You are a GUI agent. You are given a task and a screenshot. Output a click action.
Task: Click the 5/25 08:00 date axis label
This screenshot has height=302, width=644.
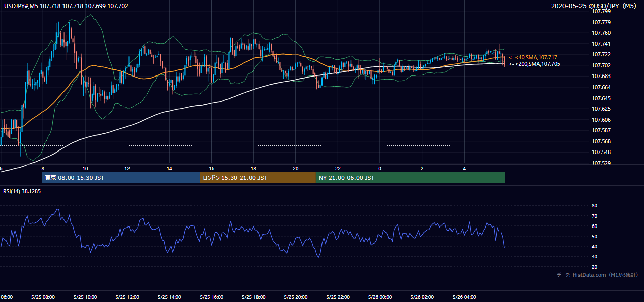tap(43, 297)
